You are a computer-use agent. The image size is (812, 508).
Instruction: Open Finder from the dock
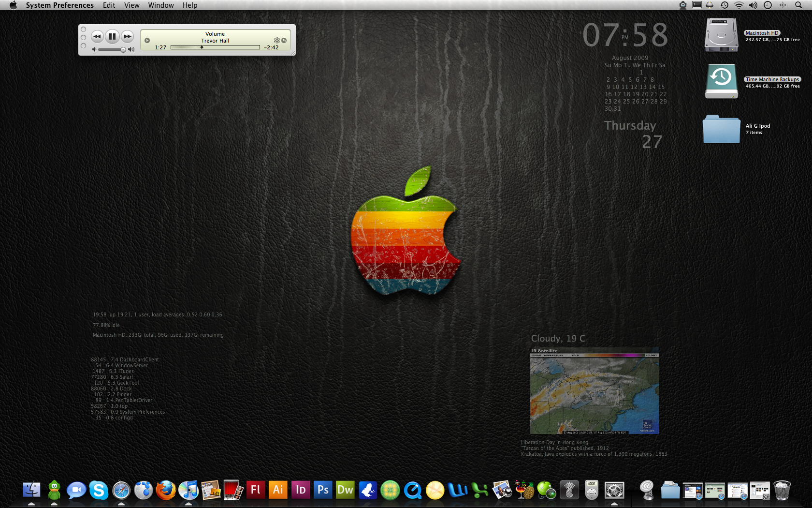click(31, 490)
